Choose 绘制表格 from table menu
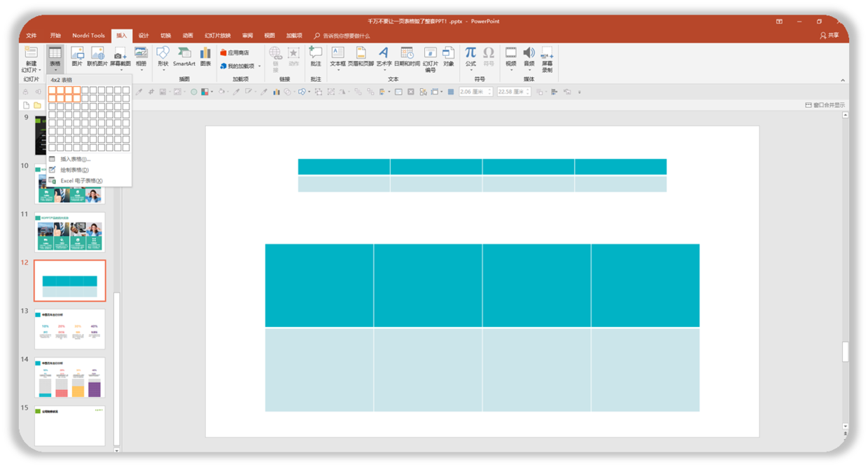Image resolution: width=868 pixels, height=467 pixels. [89, 170]
